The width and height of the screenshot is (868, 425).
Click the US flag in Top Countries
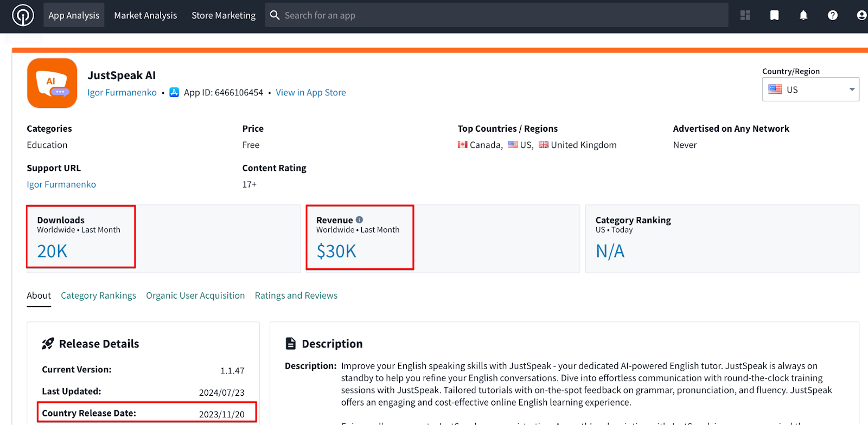tap(513, 145)
